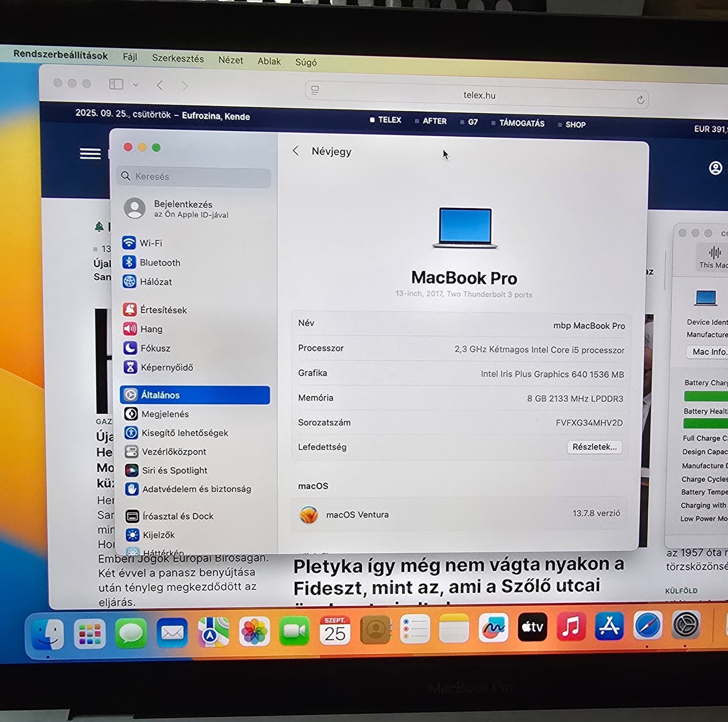The width and height of the screenshot is (728, 722).
Task: Launch Safari from the Dock
Action: pos(647,625)
